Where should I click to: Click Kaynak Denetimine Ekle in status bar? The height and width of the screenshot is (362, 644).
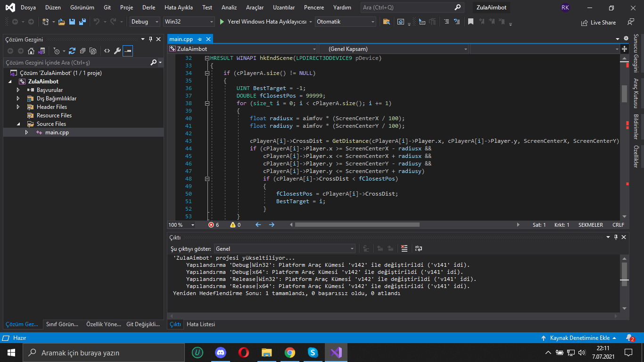pyautogui.click(x=579, y=338)
